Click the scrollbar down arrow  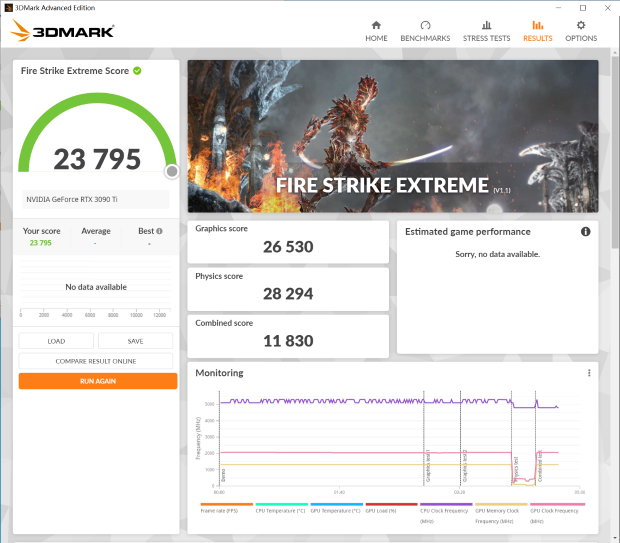615,538
